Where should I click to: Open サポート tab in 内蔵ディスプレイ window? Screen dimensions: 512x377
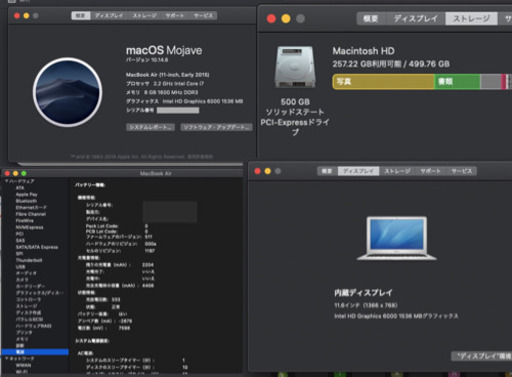430,171
